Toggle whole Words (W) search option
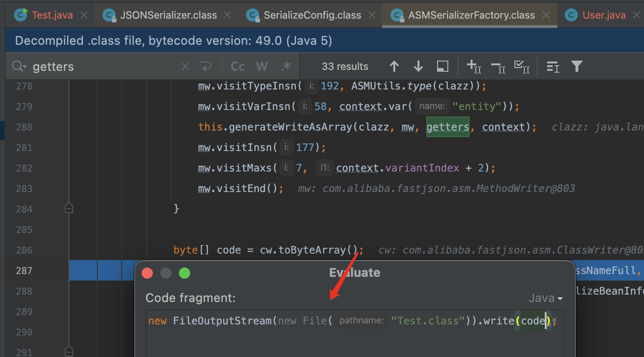This screenshot has width=644, height=357. [x=262, y=67]
